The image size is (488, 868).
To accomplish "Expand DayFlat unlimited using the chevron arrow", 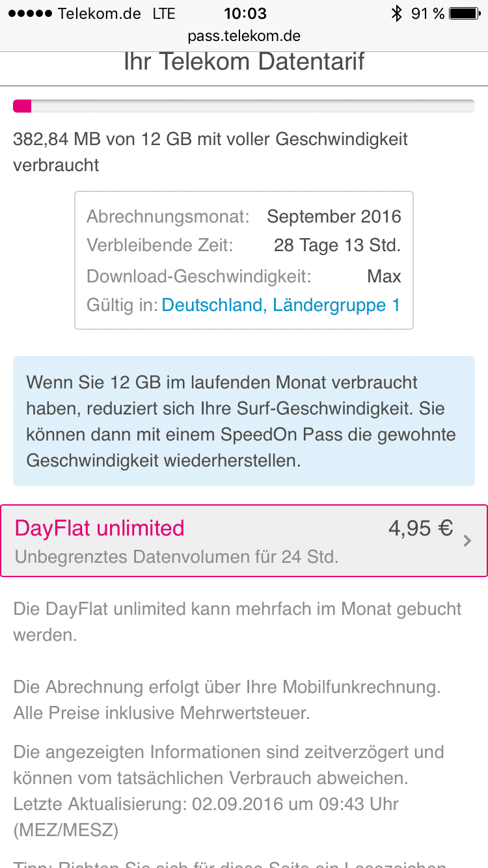I will point(467,541).
